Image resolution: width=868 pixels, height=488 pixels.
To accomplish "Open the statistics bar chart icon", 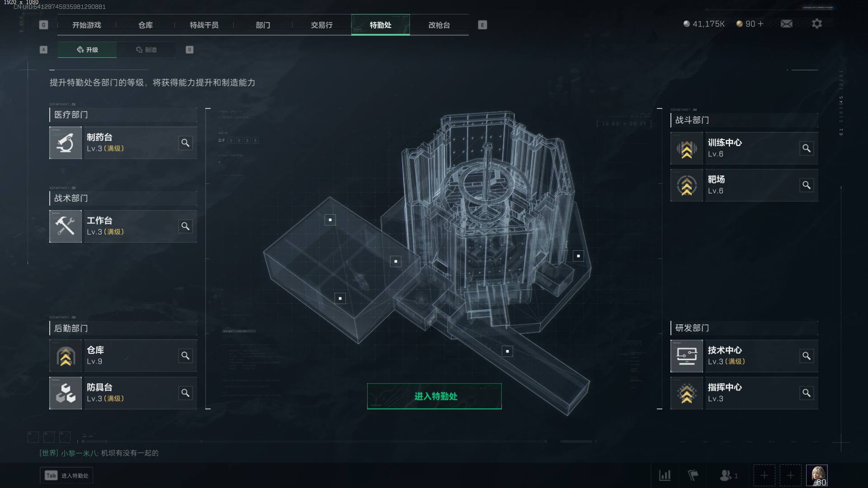I will (665, 475).
